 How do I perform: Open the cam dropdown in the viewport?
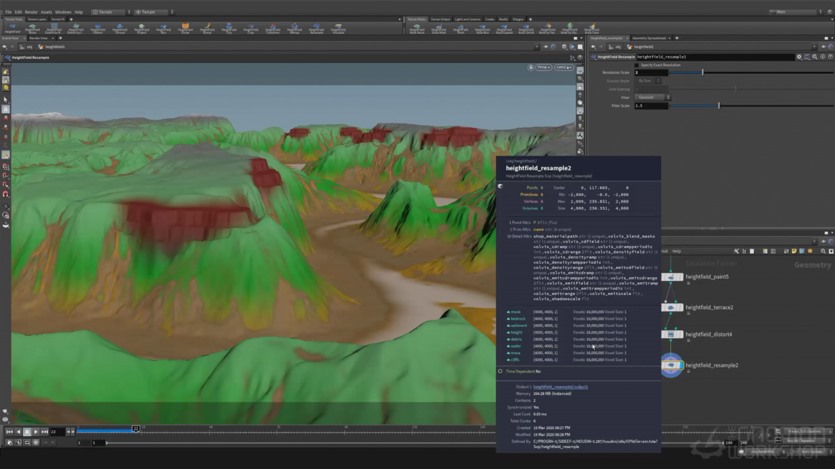[x=564, y=68]
